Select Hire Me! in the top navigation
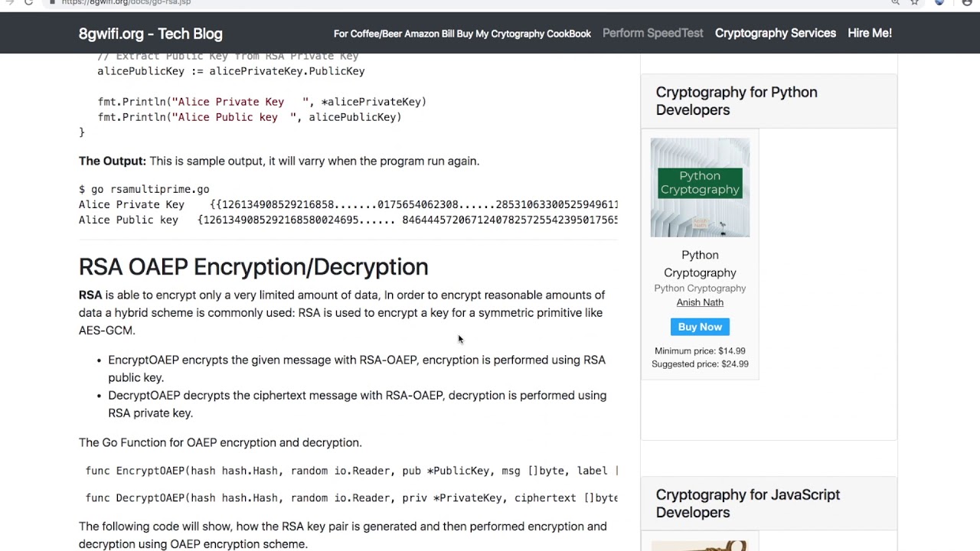This screenshot has height=551, width=980. [x=870, y=33]
